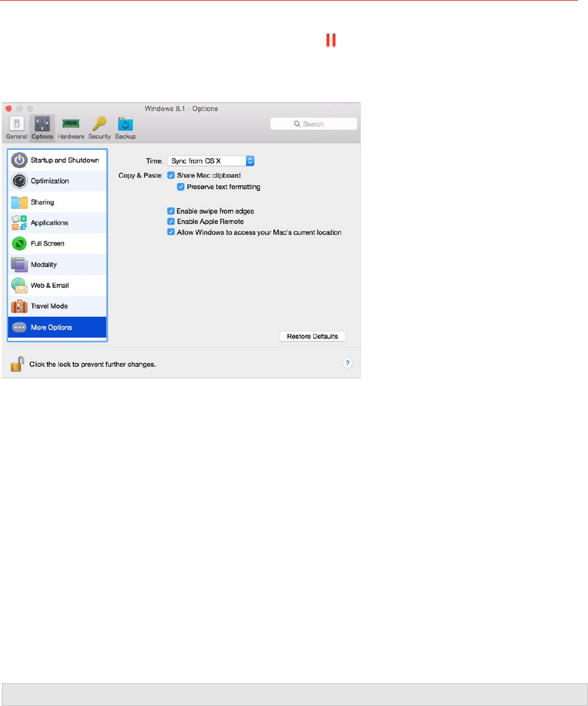The width and height of the screenshot is (588, 706).
Task: Select the Applications icon in sidebar
Action: click(20, 223)
